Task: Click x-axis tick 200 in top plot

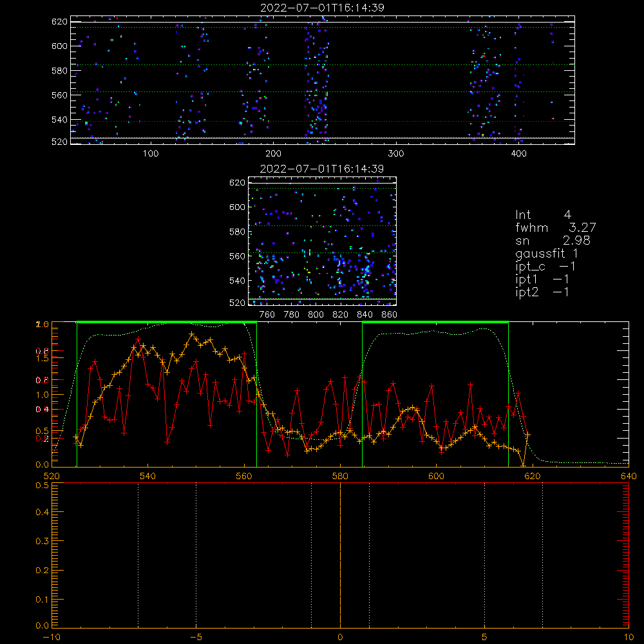Action: (273, 154)
